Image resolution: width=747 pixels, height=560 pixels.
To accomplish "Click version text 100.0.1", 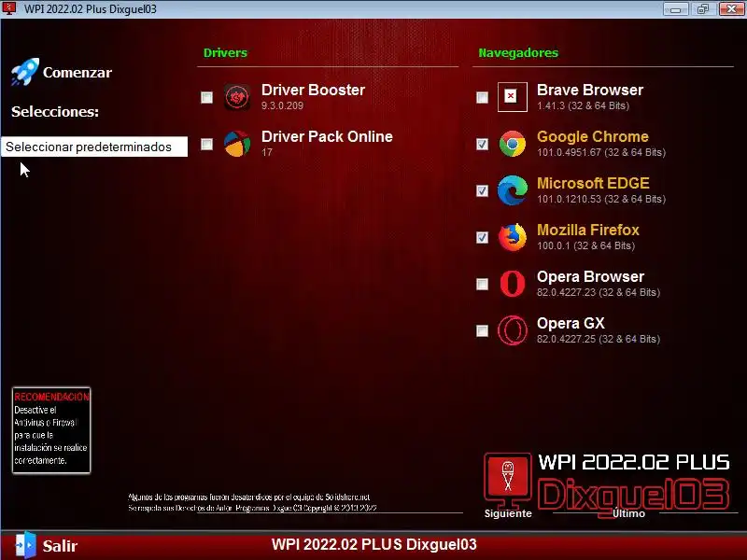I will point(553,245).
